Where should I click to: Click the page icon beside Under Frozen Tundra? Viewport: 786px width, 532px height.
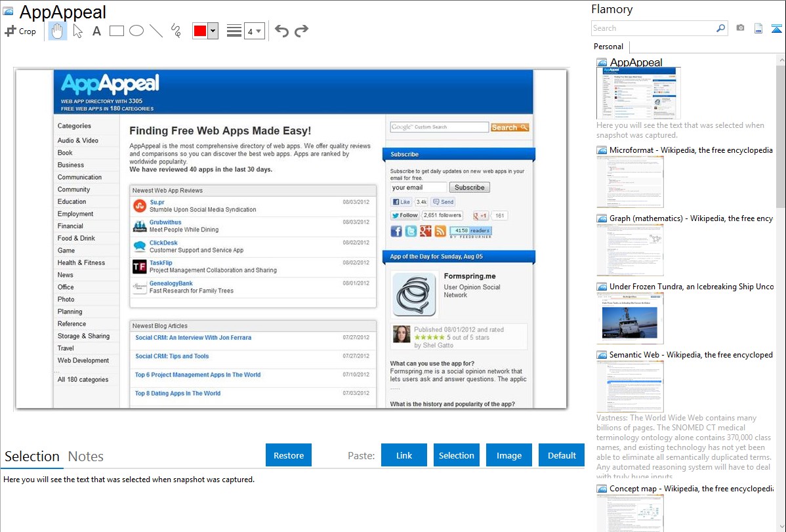click(x=602, y=287)
